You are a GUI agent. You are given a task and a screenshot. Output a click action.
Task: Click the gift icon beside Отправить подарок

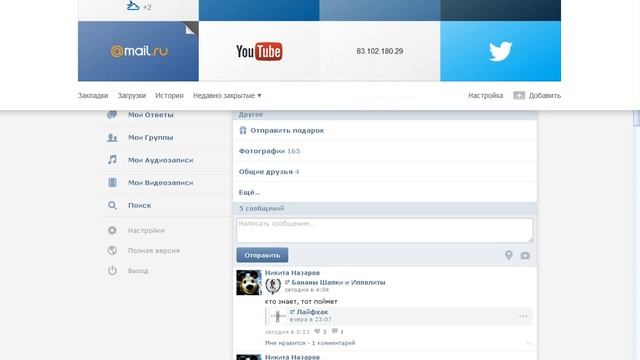[243, 130]
